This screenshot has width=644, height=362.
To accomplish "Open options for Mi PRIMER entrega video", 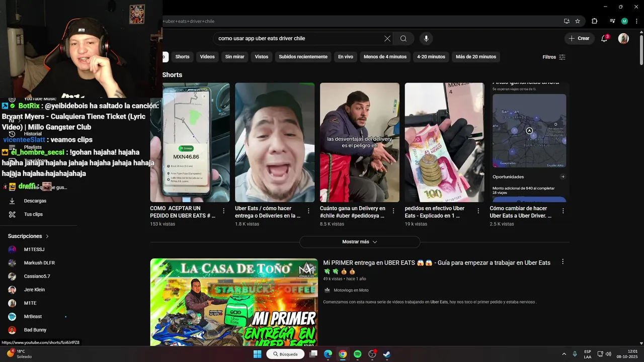I will pos(562,262).
